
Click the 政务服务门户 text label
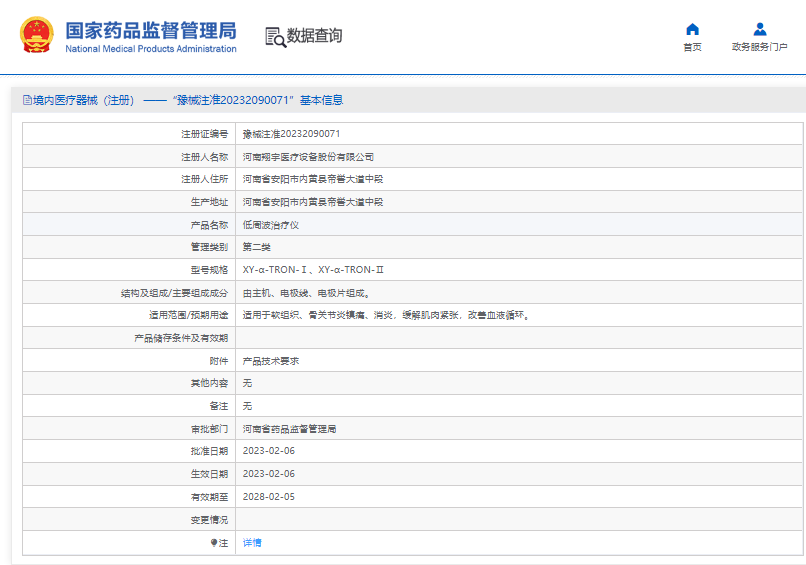click(x=760, y=47)
